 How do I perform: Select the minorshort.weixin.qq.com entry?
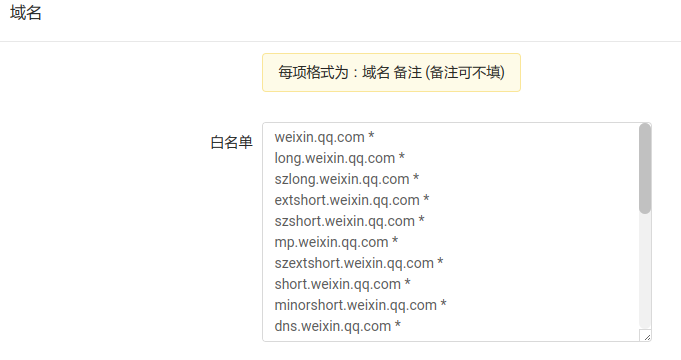(x=360, y=305)
